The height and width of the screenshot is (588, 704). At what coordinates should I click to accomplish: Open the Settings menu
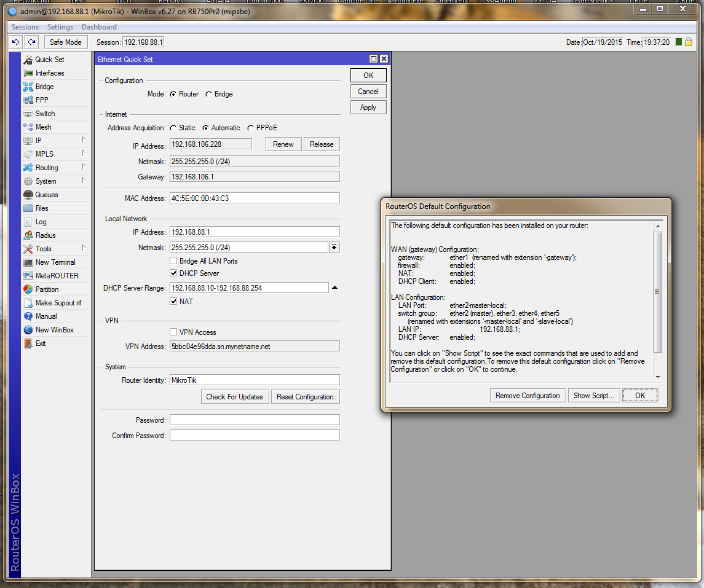(60, 27)
